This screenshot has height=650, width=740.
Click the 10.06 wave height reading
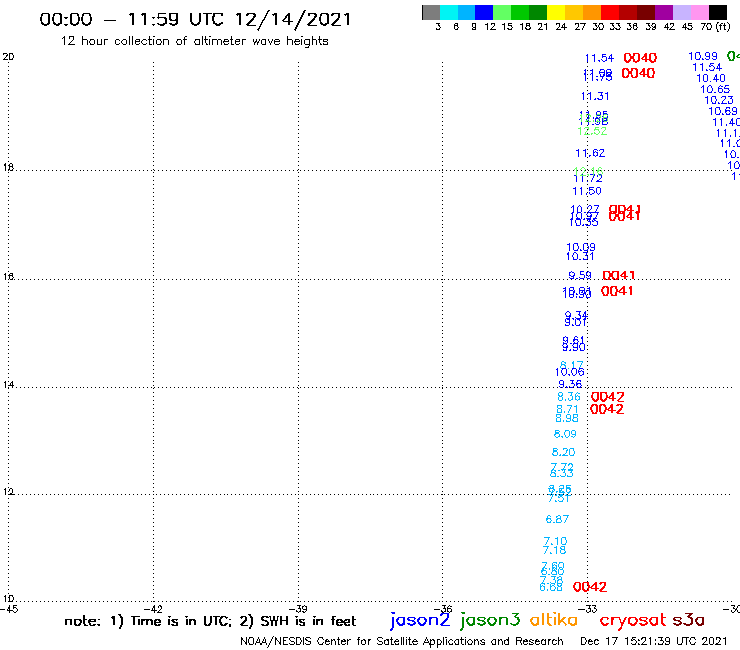point(570,372)
